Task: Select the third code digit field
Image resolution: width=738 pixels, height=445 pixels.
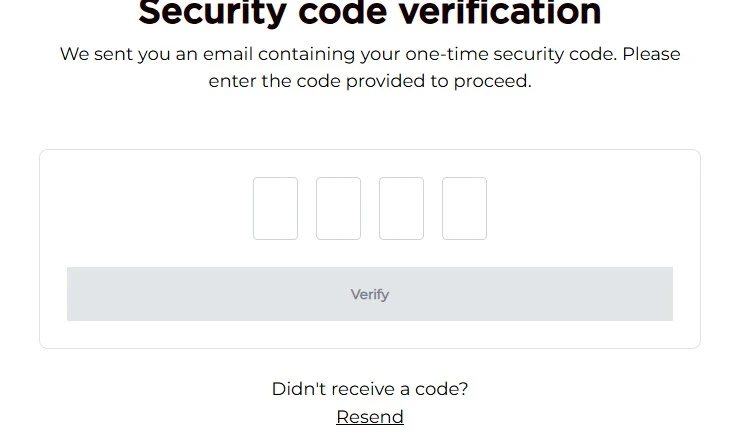Action: click(x=401, y=208)
